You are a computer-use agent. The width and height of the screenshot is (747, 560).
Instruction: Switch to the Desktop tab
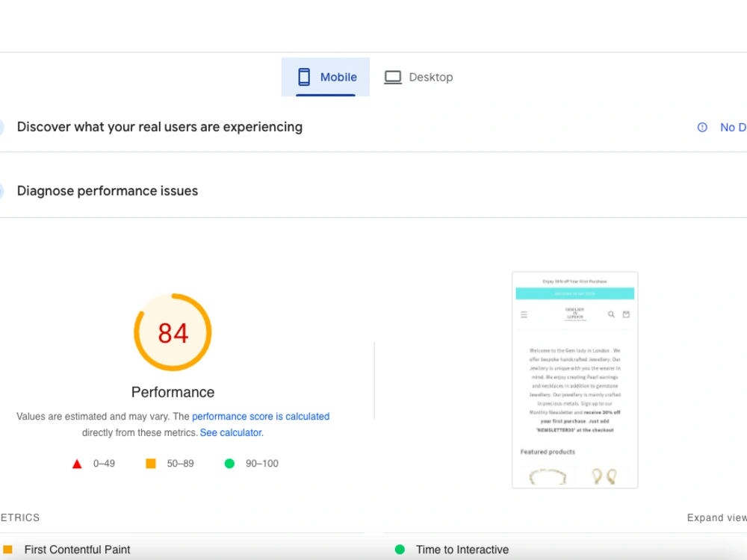(x=419, y=77)
